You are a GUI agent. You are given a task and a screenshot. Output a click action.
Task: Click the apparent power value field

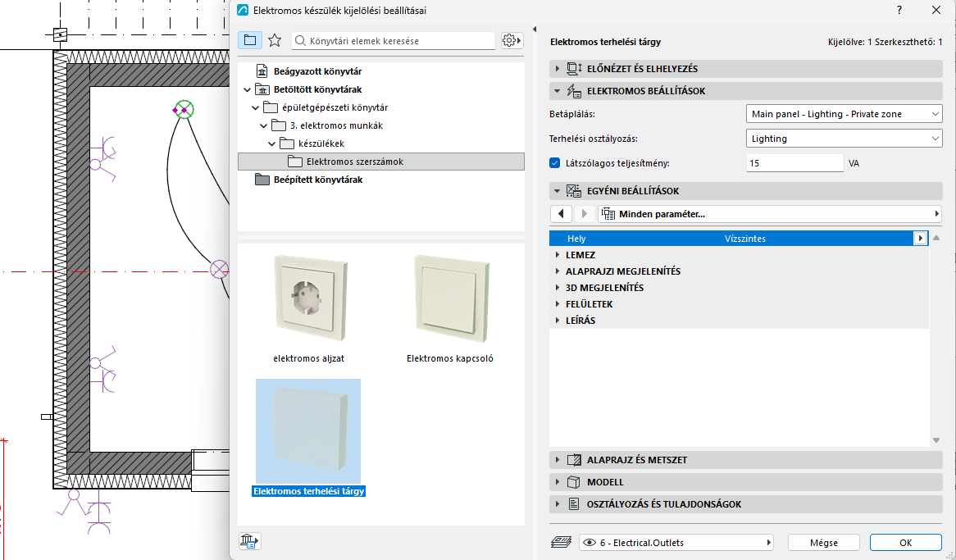click(794, 163)
